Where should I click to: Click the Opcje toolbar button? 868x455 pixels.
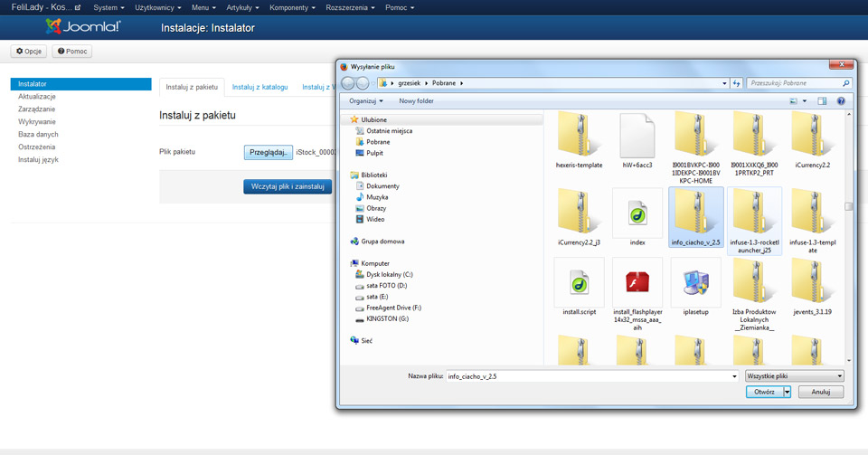tap(29, 51)
